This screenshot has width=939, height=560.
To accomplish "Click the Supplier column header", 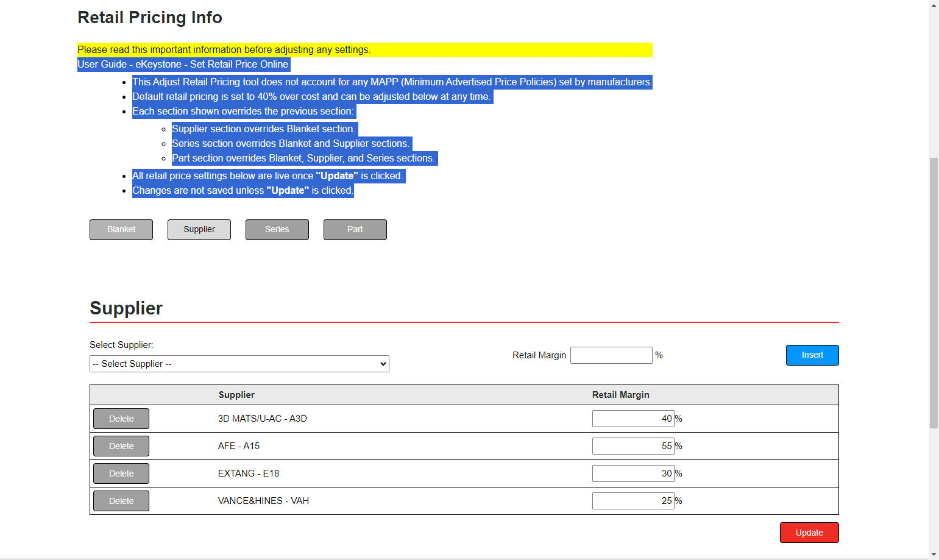I will pyautogui.click(x=236, y=395).
